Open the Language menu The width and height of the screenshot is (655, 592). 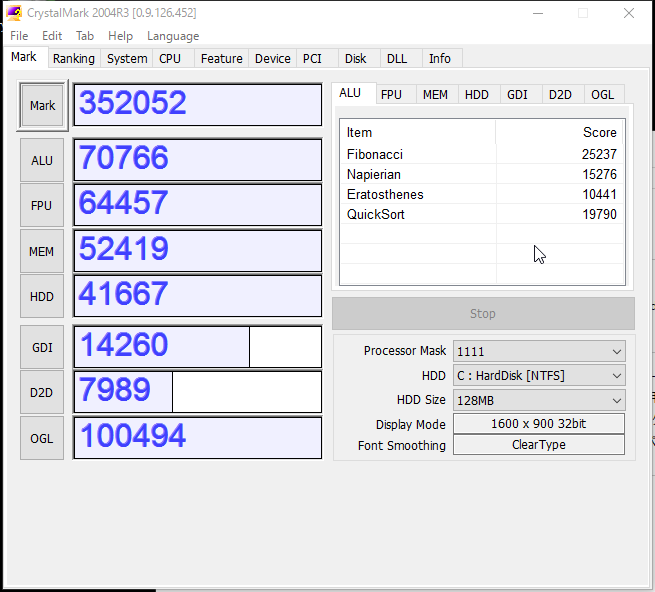173,36
